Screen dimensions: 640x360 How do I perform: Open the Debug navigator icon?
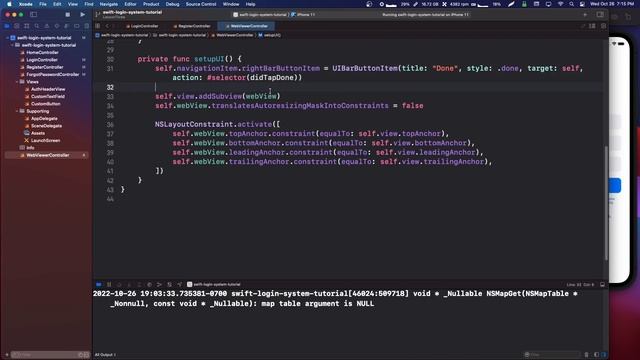(67, 26)
